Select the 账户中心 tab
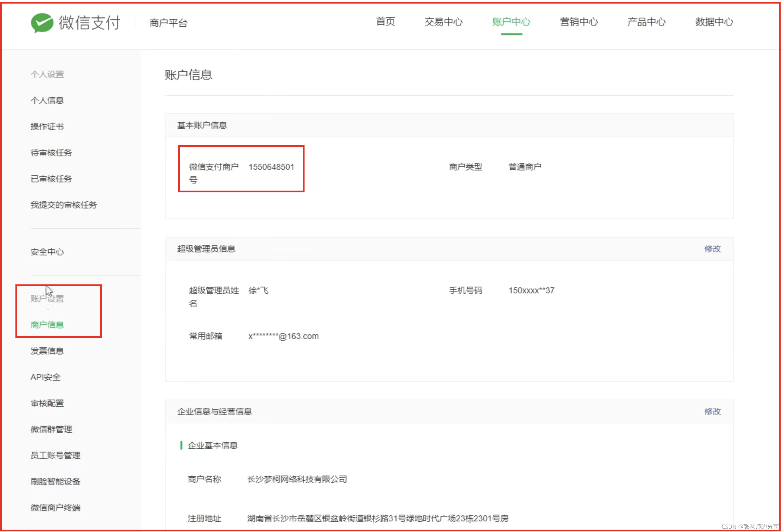783x532 pixels. (x=511, y=22)
